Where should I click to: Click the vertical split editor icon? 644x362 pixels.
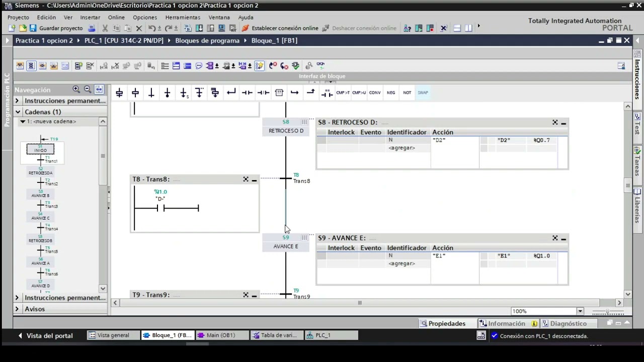tap(468, 28)
